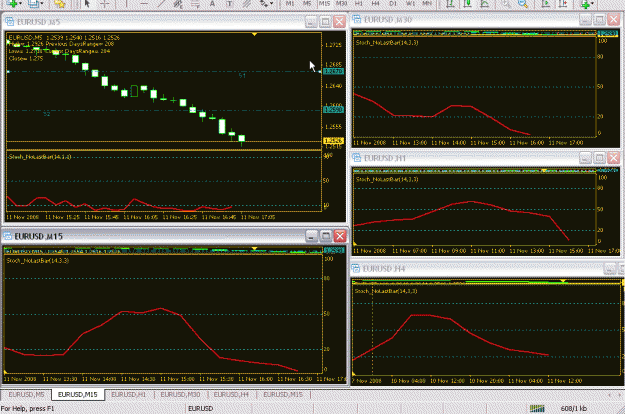The height and width of the screenshot is (414, 625).
Task: Switch to the EURUSD,H4 chart tab
Action: (x=231, y=394)
